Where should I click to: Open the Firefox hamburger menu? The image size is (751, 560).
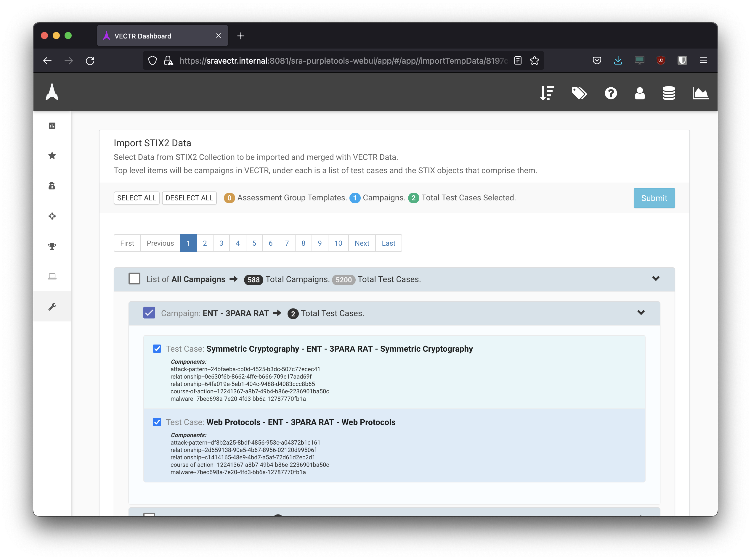[704, 60]
